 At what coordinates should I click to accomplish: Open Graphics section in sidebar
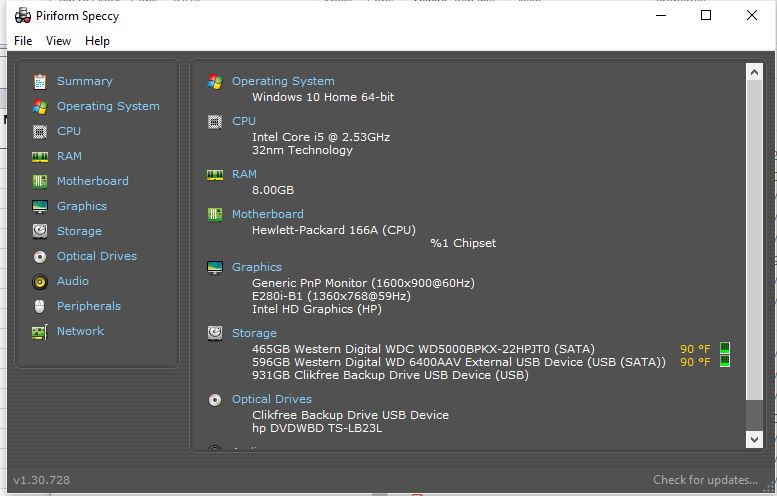coord(82,206)
